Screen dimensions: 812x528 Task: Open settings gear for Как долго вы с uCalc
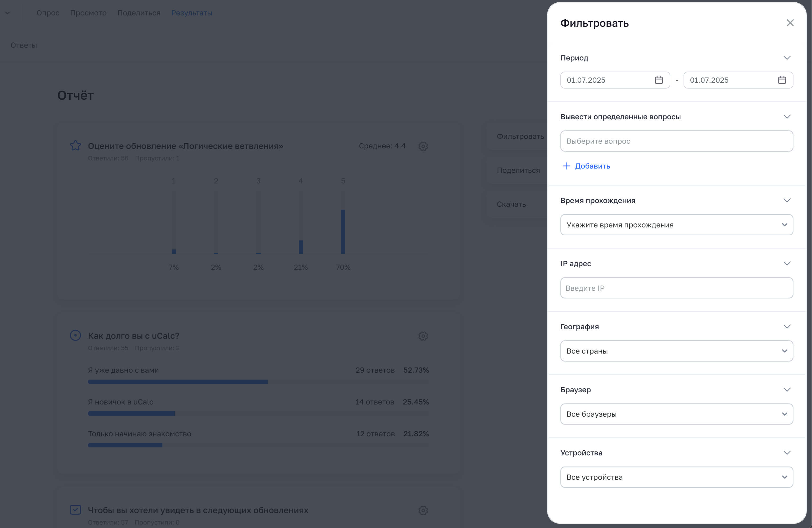[423, 336]
